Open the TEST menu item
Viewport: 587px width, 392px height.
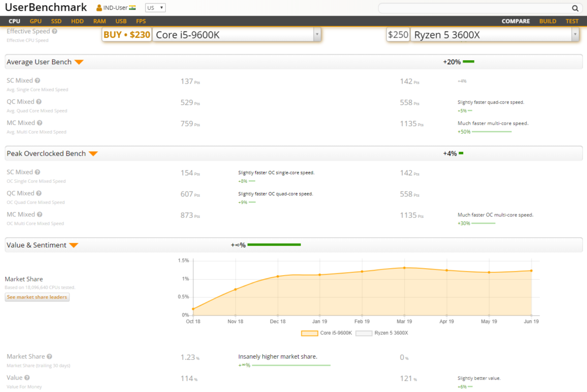(572, 21)
